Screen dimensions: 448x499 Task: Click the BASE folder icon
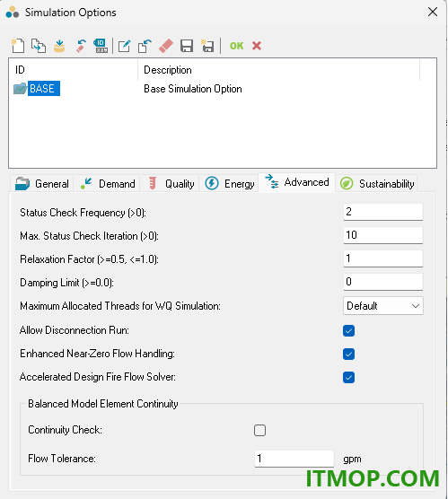pyautogui.click(x=20, y=89)
